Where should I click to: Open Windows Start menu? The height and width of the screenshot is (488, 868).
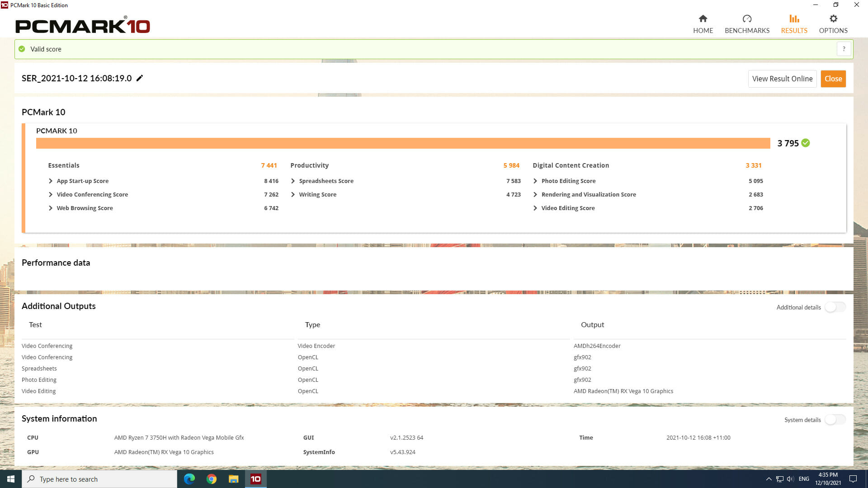coord(11,479)
